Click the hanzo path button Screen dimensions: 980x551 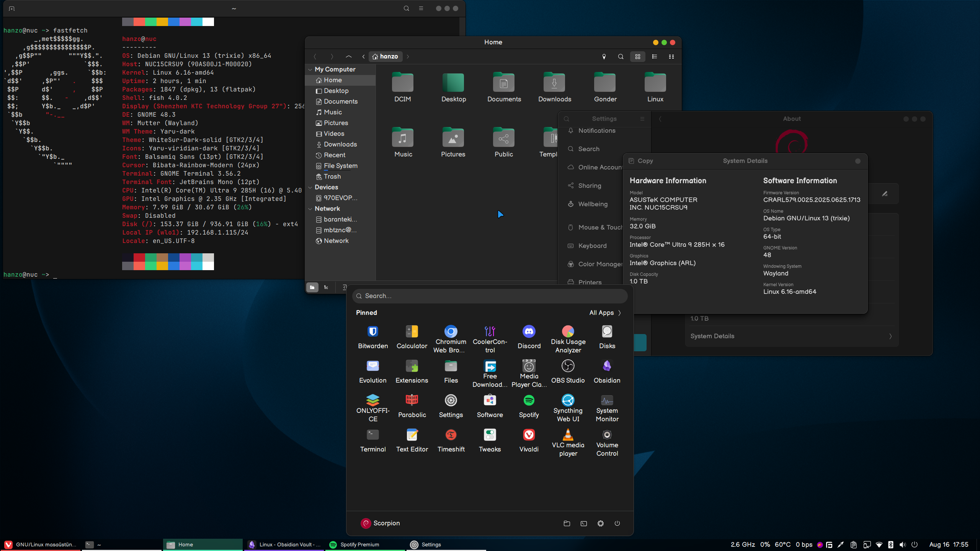coord(385,57)
